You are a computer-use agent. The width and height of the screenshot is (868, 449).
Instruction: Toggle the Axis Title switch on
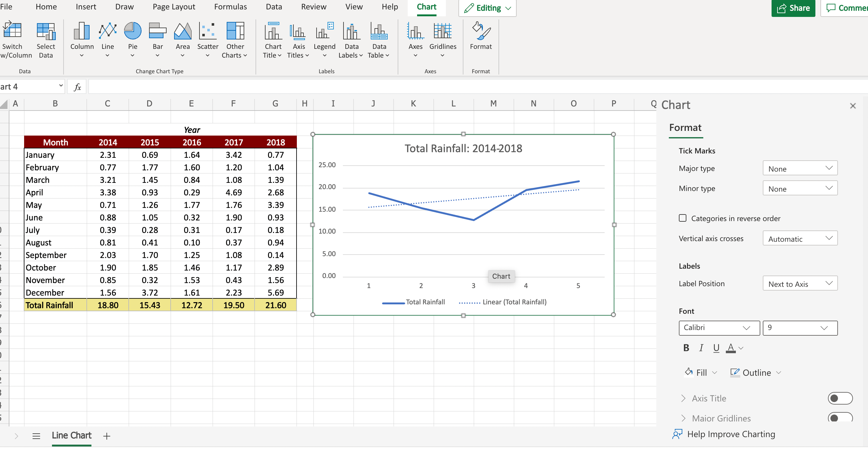click(840, 399)
